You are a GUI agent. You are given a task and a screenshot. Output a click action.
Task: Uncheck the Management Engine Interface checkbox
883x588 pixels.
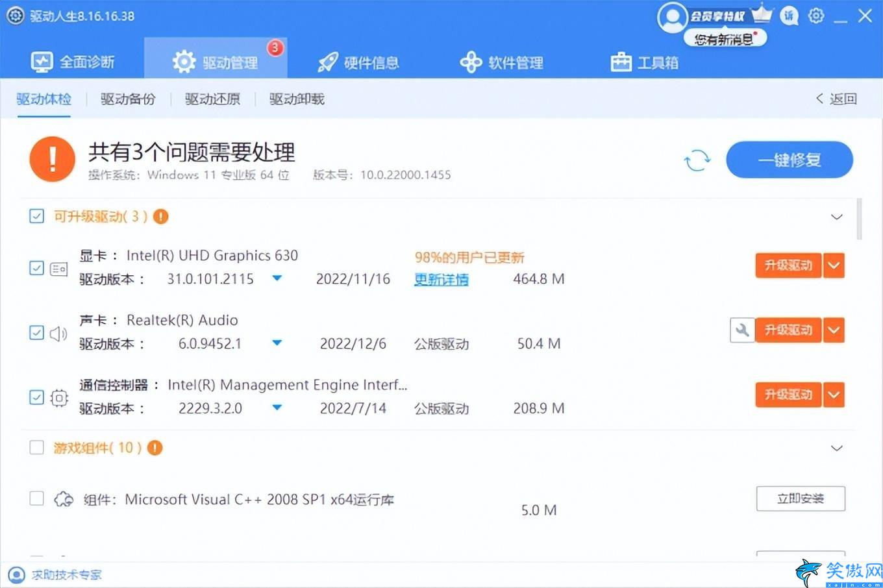coord(37,397)
